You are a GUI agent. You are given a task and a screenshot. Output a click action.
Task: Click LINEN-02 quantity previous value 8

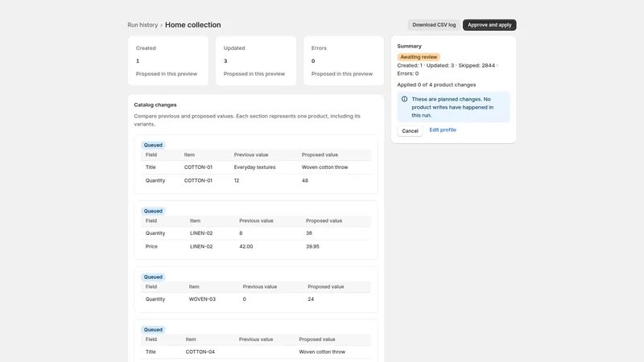241,233
